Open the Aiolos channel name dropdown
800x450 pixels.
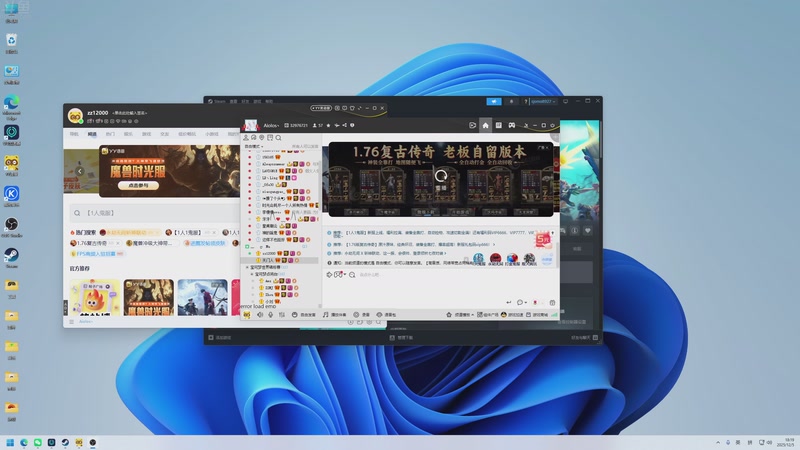271,125
